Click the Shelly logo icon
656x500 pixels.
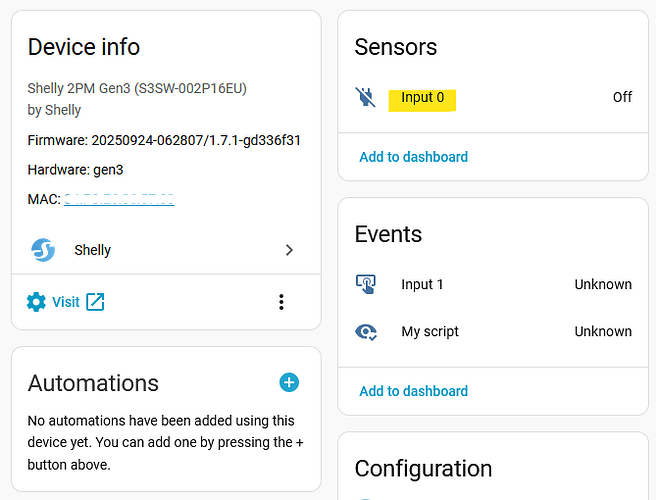pos(43,250)
